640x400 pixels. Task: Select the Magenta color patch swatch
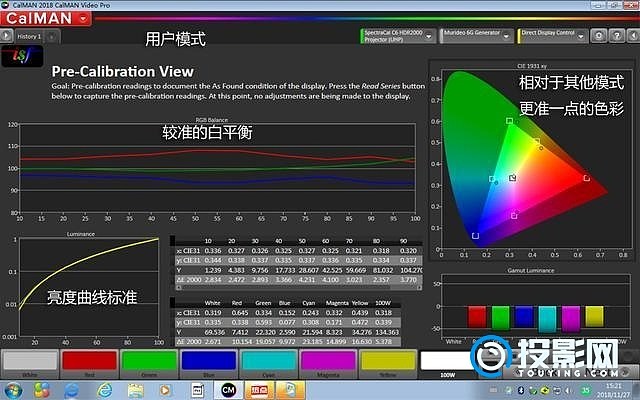[x=328, y=361]
